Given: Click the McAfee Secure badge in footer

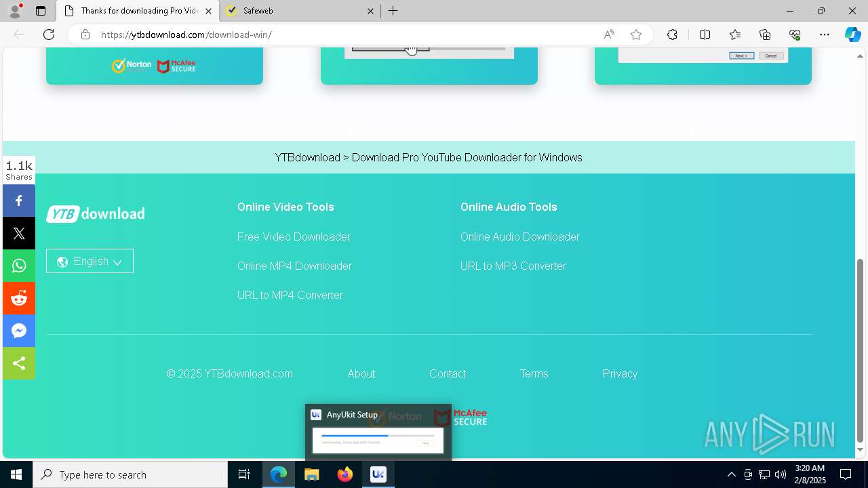Looking at the screenshot, I should 461,417.
